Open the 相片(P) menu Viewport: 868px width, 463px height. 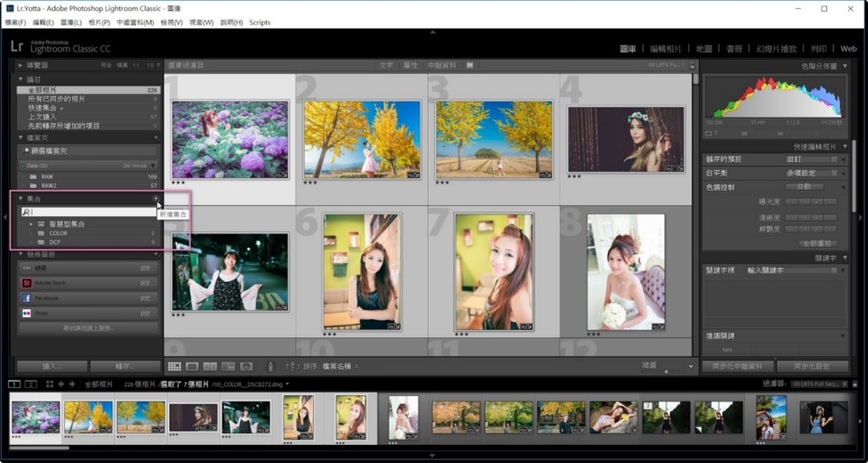pos(99,23)
